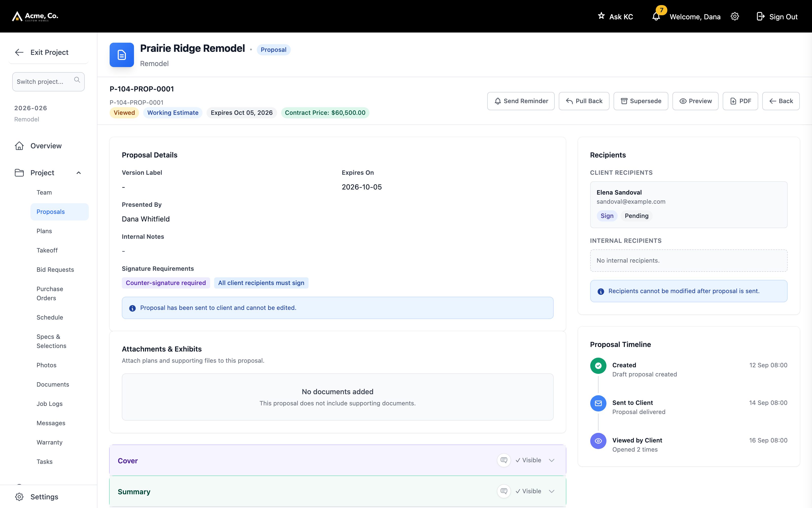Click the sidebar Settings gear icon

point(20,497)
